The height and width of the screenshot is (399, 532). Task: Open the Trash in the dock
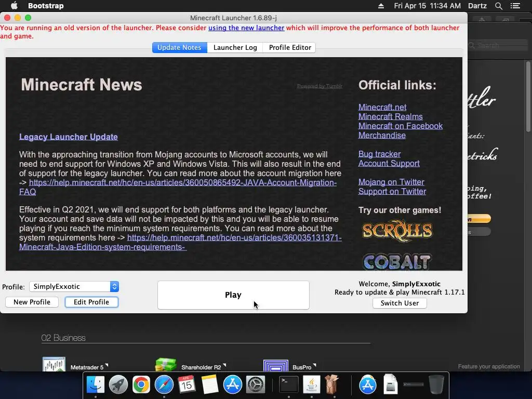coord(436,384)
